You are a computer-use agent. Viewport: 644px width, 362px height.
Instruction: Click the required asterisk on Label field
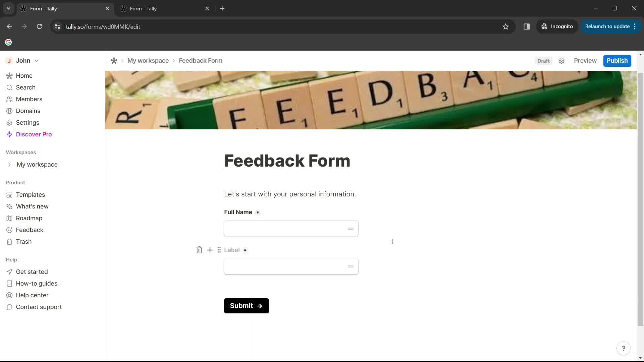coord(245,250)
